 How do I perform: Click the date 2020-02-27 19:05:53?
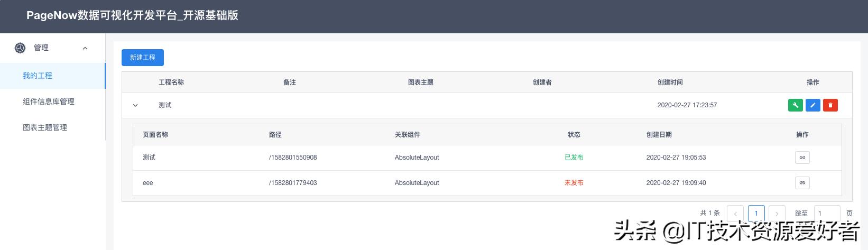tap(676, 158)
